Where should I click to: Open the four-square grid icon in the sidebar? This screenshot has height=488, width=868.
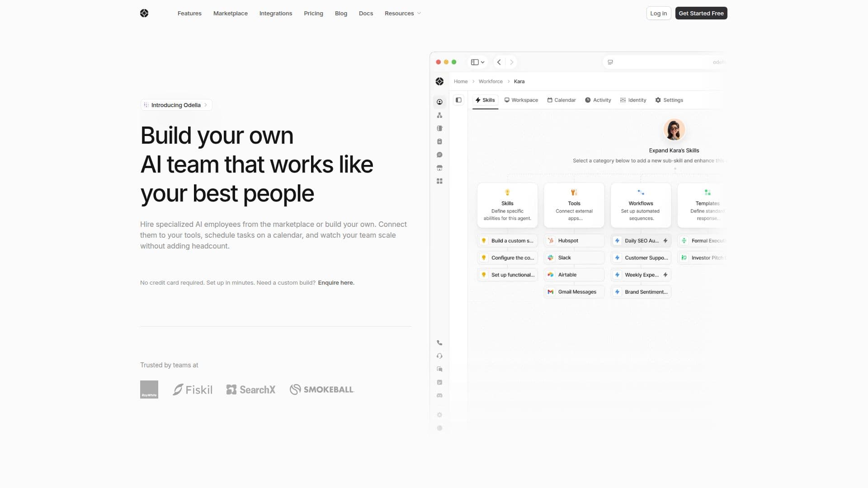439,181
